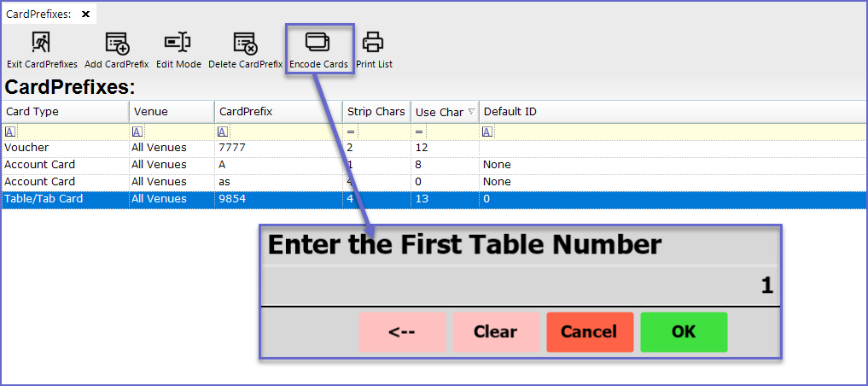The width and height of the screenshot is (868, 386).
Task: Click the Clear button in the number dialog
Action: coord(495,332)
